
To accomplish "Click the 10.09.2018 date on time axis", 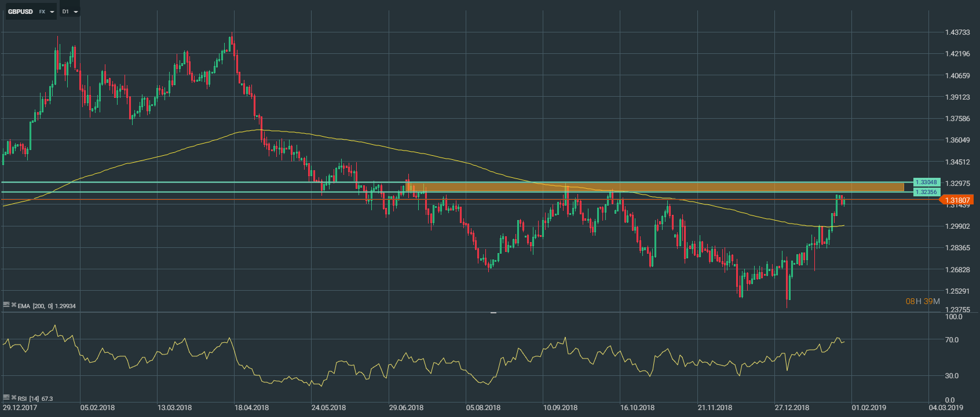I will [x=560, y=408].
